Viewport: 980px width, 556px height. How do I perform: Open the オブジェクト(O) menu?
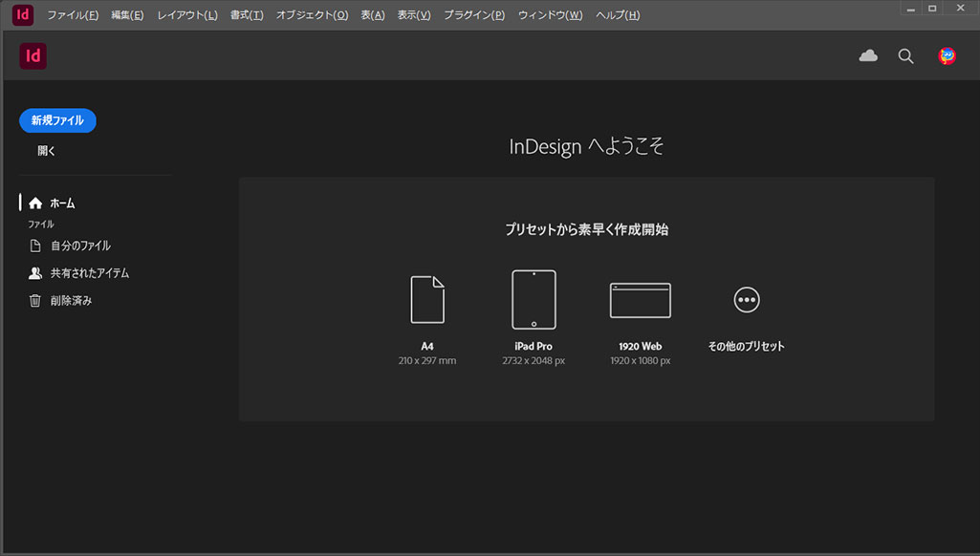coord(313,15)
